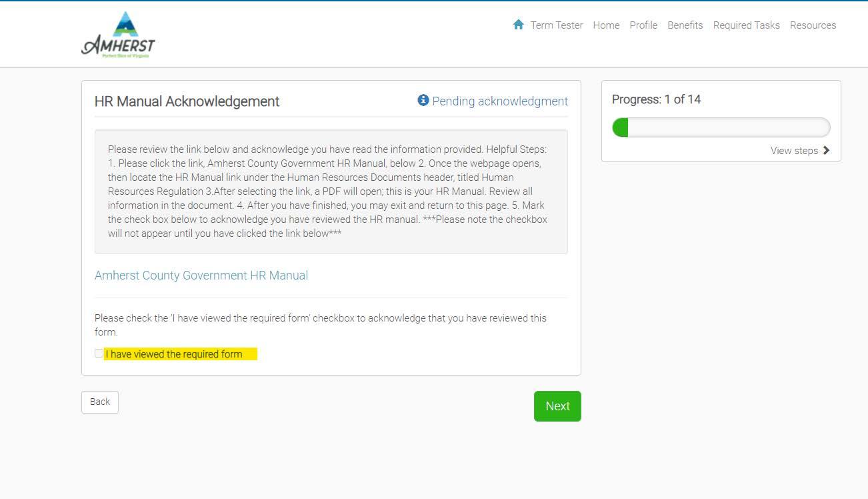Expand the View steps chevron
This screenshot has height=499, width=868.
(x=826, y=150)
